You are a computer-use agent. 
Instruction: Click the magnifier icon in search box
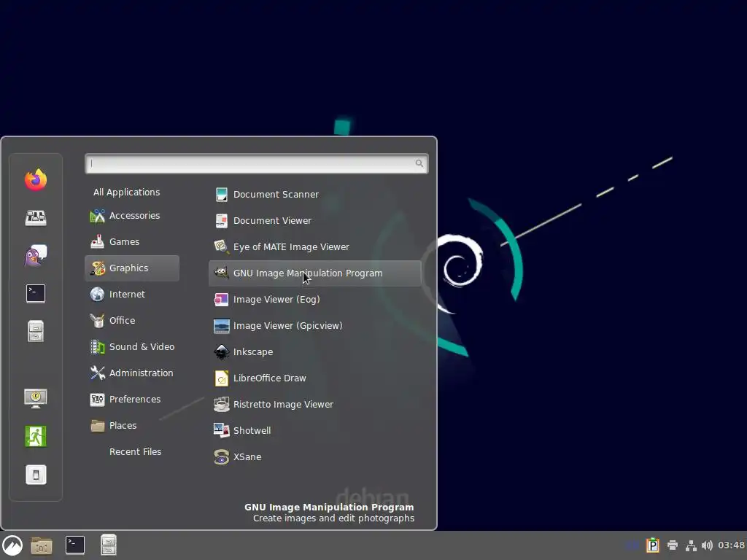click(419, 163)
